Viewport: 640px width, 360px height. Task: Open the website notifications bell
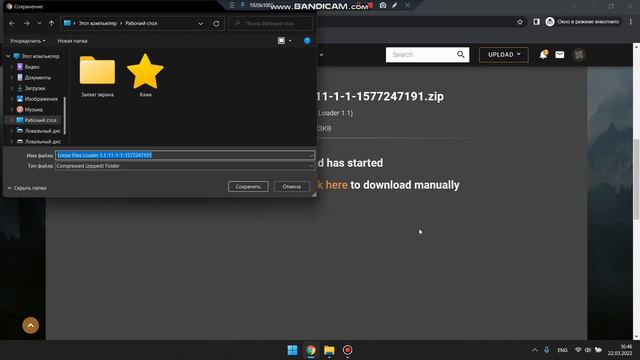pyautogui.click(x=543, y=54)
